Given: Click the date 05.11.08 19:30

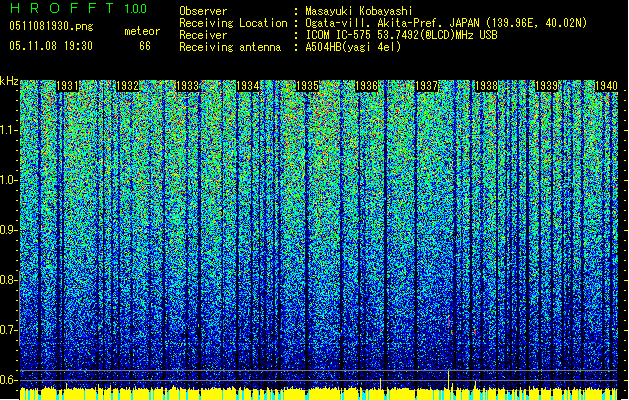Looking at the screenshot, I should pyautogui.click(x=51, y=45).
